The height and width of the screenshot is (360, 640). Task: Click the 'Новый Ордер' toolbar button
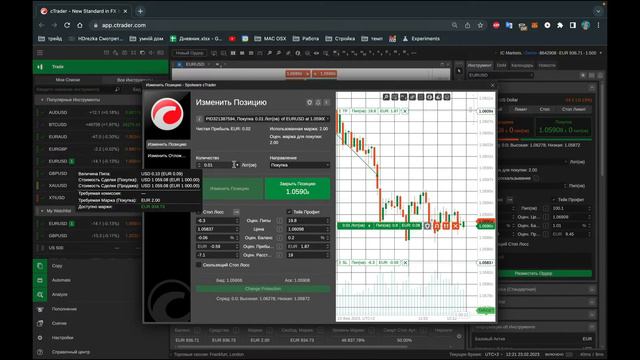190,53
